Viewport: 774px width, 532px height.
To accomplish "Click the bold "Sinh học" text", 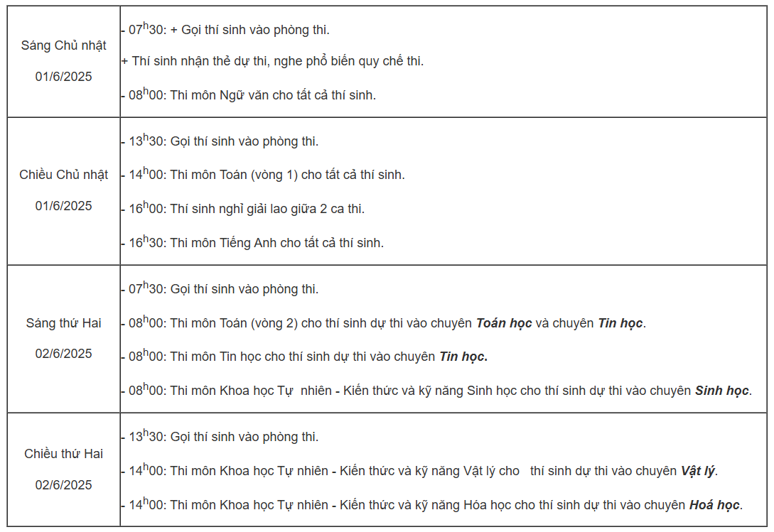I will pos(721,391).
